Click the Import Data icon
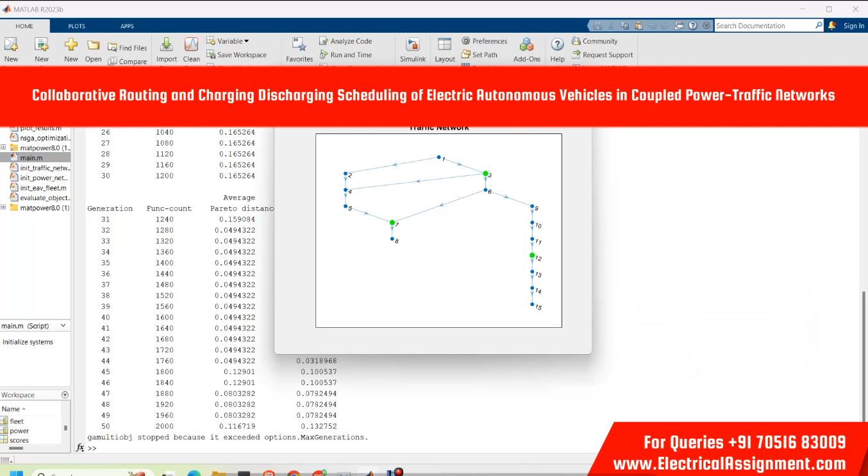Viewport: 868px width, 476px height. (166, 46)
